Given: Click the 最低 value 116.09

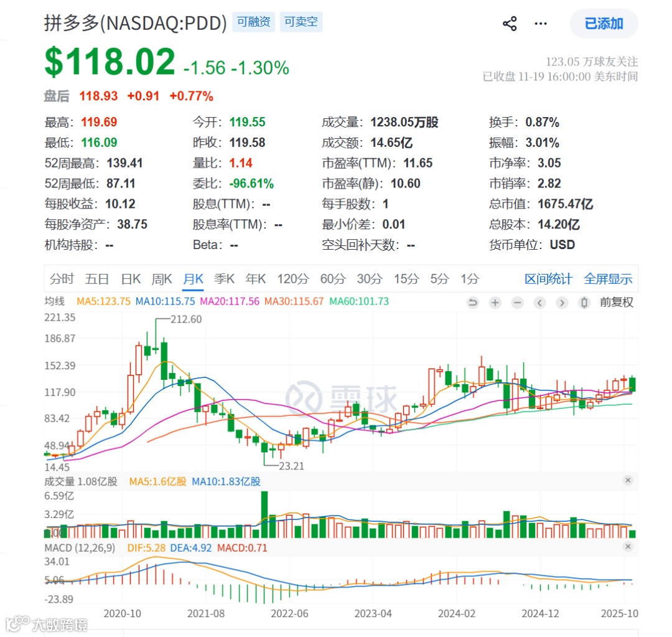Looking at the screenshot, I should click(x=99, y=143).
